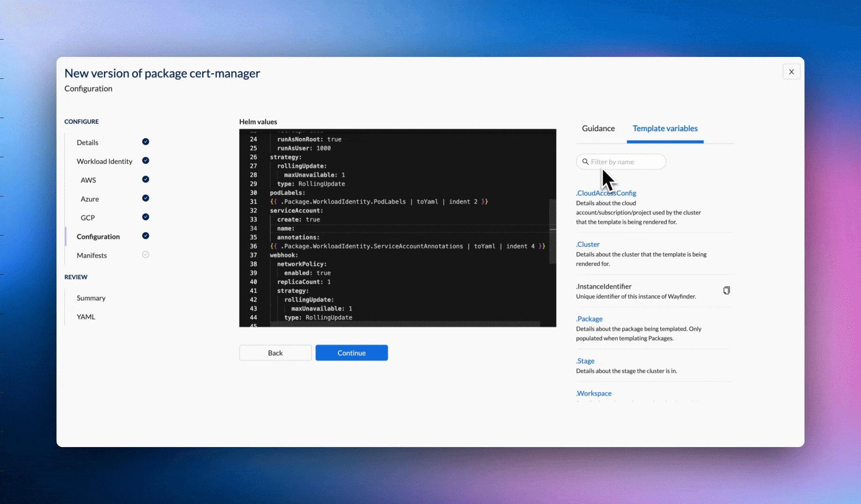This screenshot has width=861, height=504.
Task: Open the .Stage variable link
Action: pos(585,361)
